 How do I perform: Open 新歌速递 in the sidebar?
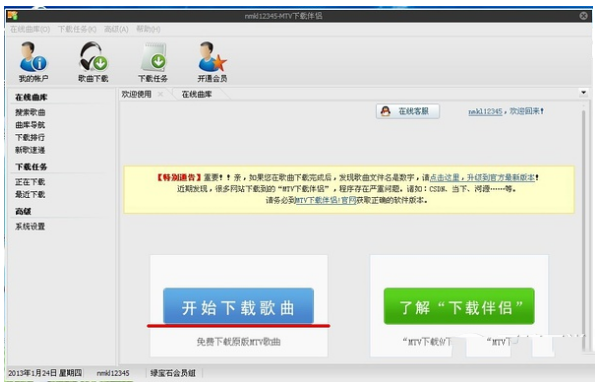tap(30, 150)
